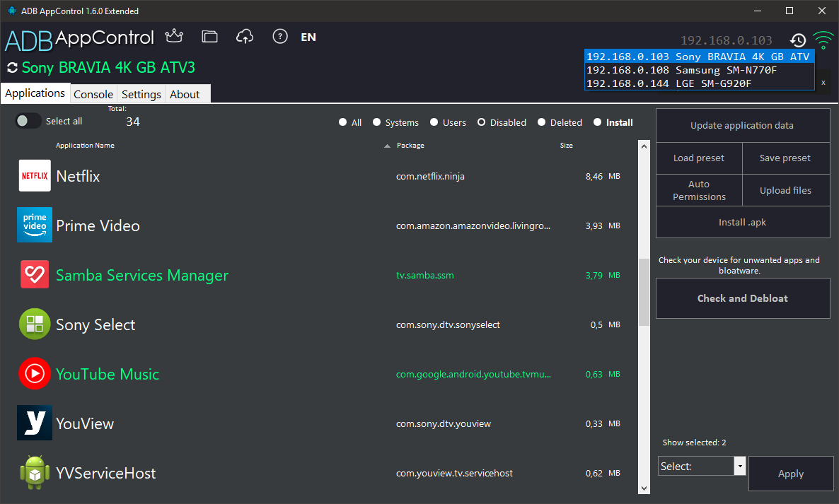Click the crown premium icon
Viewport: 839px width, 504px height.
click(x=173, y=36)
